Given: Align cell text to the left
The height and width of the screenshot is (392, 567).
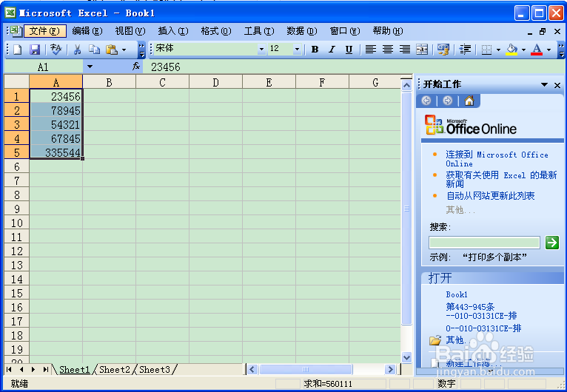Looking at the screenshot, I should (x=371, y=50).
